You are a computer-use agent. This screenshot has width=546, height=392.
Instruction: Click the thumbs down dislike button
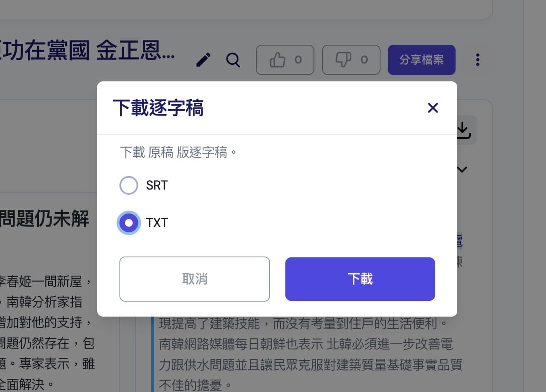coord(351,60)
